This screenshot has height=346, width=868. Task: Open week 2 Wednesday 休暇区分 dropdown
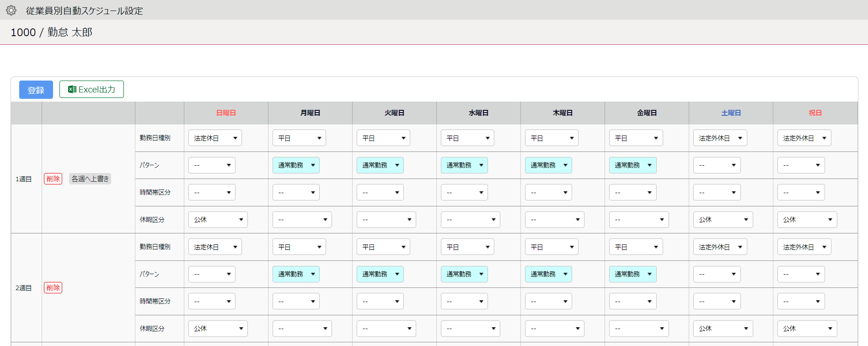(471, 329)
